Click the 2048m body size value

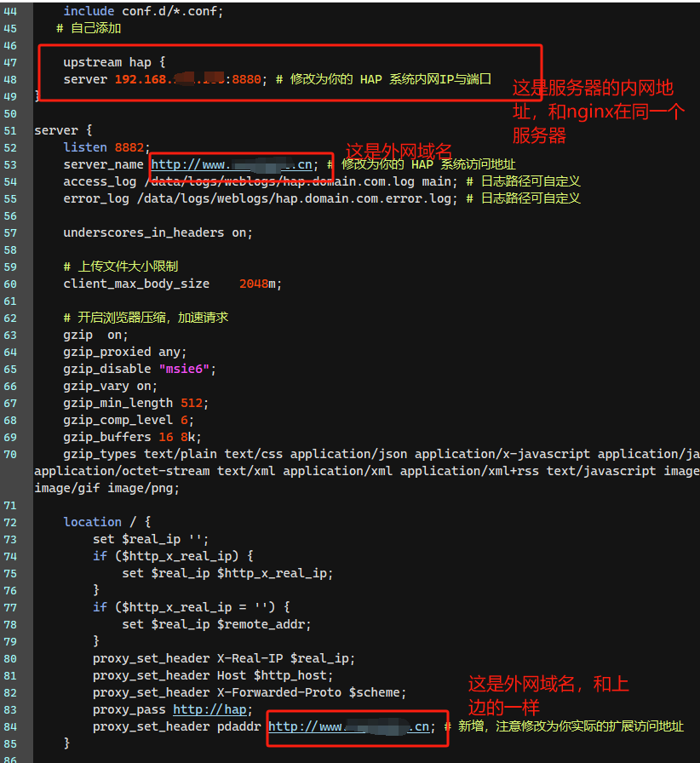click(x=260, y=284)
